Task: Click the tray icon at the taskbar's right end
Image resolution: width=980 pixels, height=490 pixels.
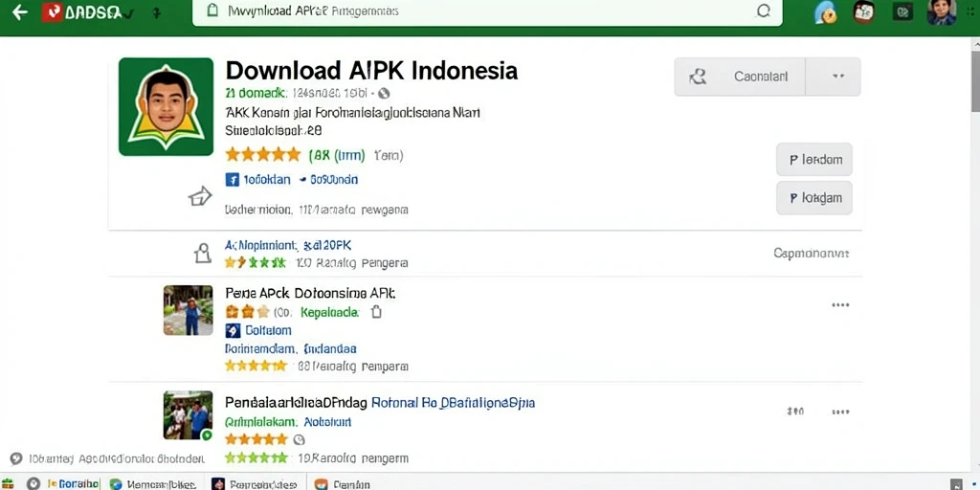Action: tap(956, 483)
